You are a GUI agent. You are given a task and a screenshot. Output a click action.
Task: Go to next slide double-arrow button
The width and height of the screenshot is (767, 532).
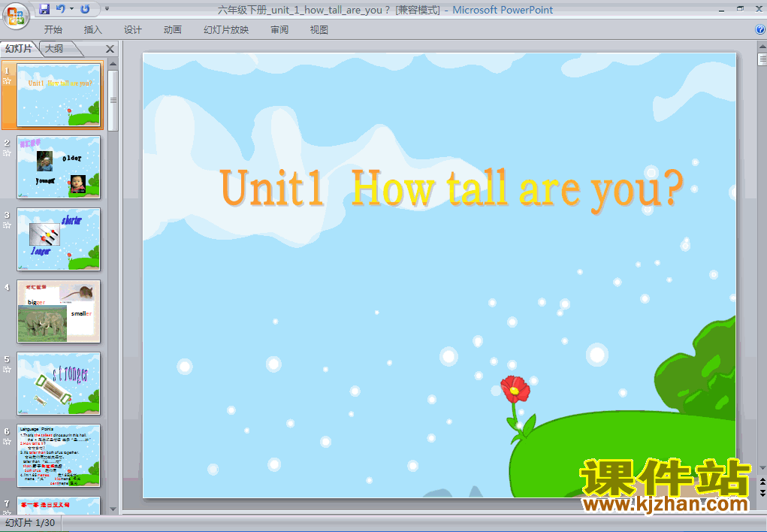tap(762, 493)
